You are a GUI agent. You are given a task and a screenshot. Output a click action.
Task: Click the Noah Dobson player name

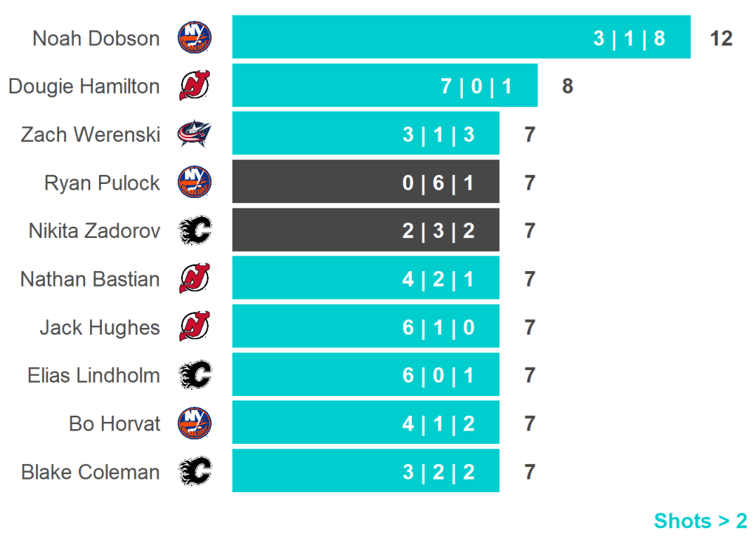click(x=96, y=38)
